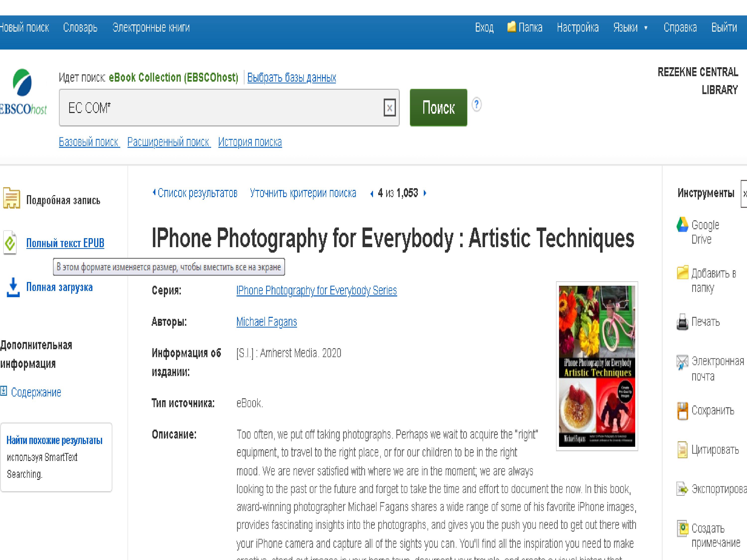Click the add to folder icon

(683, 272)
